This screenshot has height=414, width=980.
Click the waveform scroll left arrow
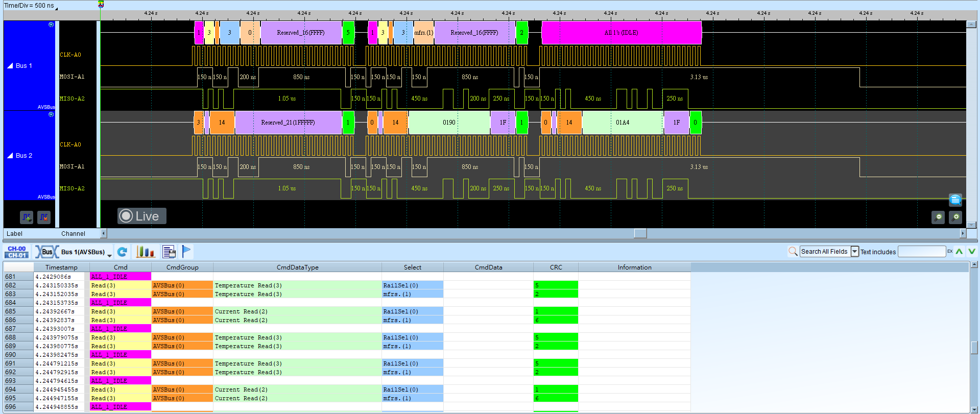104,233
